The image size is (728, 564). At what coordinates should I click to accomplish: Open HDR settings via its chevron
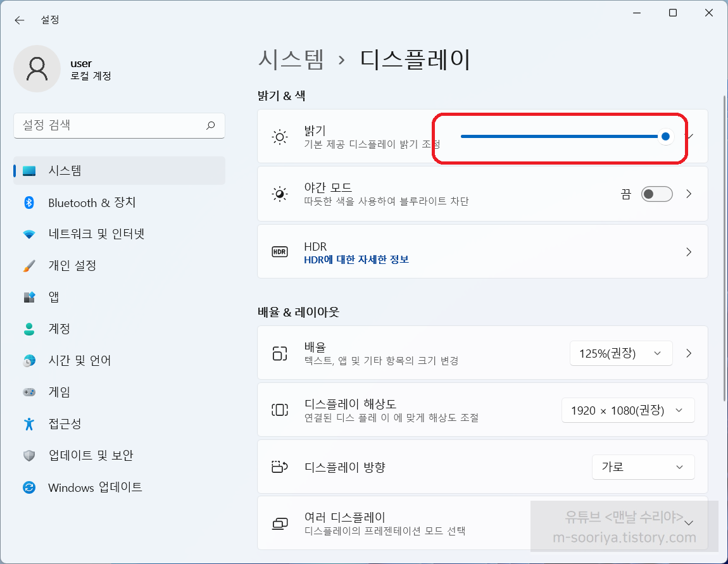(x=689, y=251)
